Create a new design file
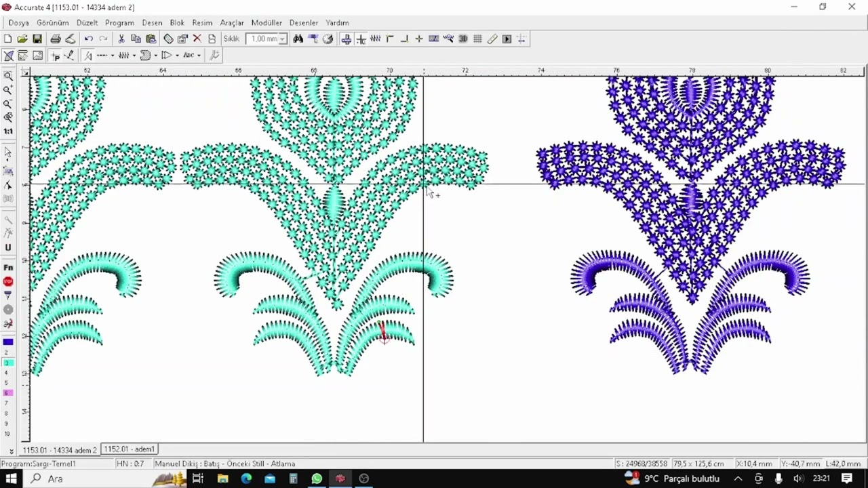This screenshot has height=488, width=868. click(x=7, y=39)
